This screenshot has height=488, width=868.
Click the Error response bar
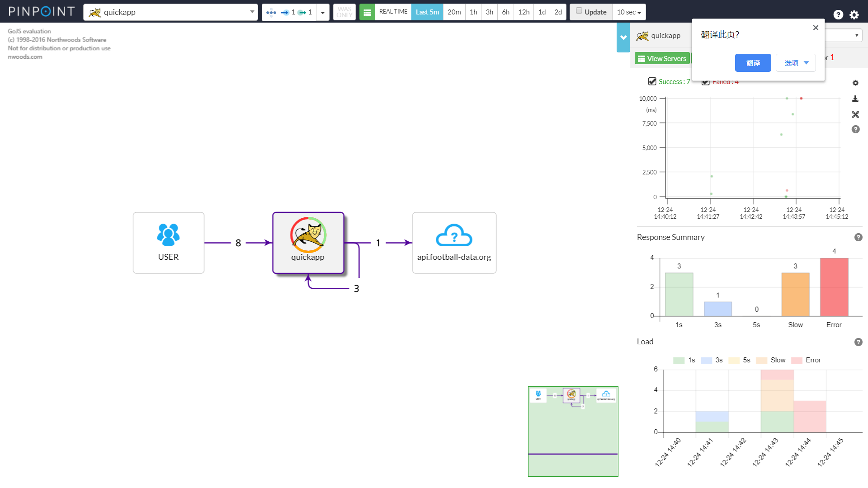(834, 287)
